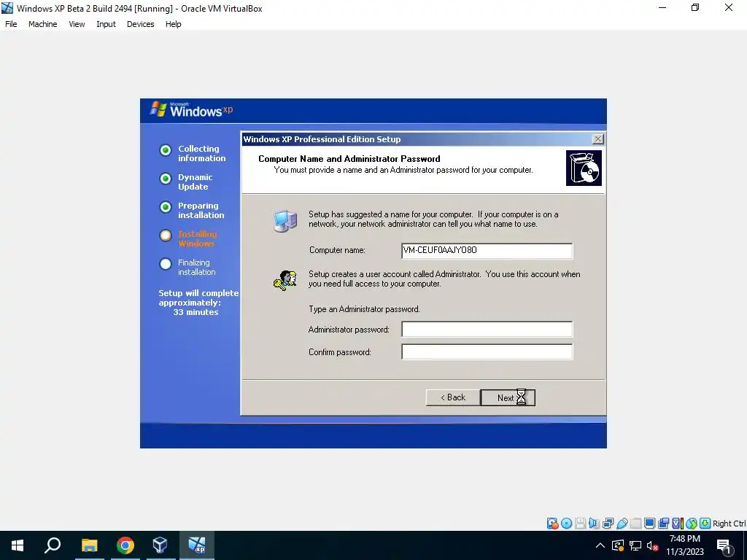Minimize the VirtualBox window

tap(662, 7)
